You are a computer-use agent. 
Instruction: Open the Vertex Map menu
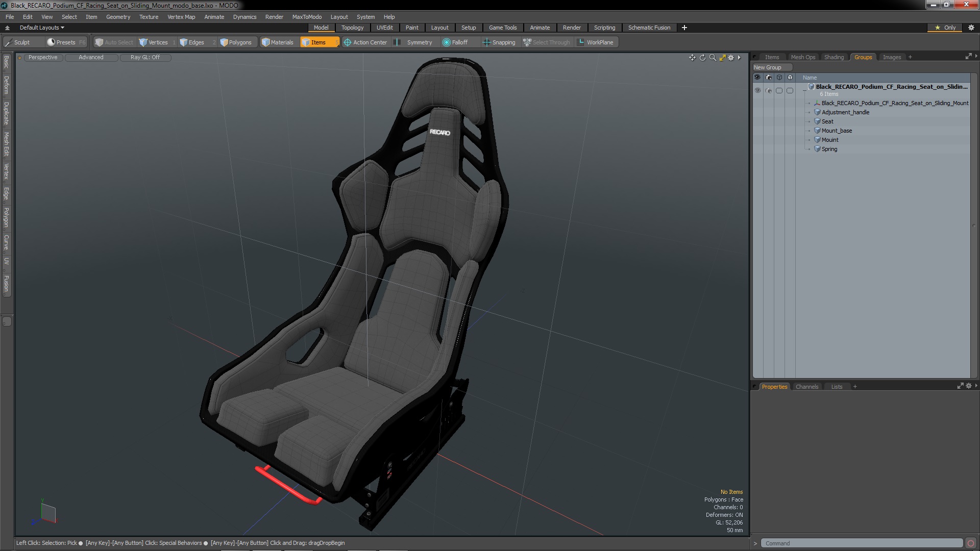(181, 17)
